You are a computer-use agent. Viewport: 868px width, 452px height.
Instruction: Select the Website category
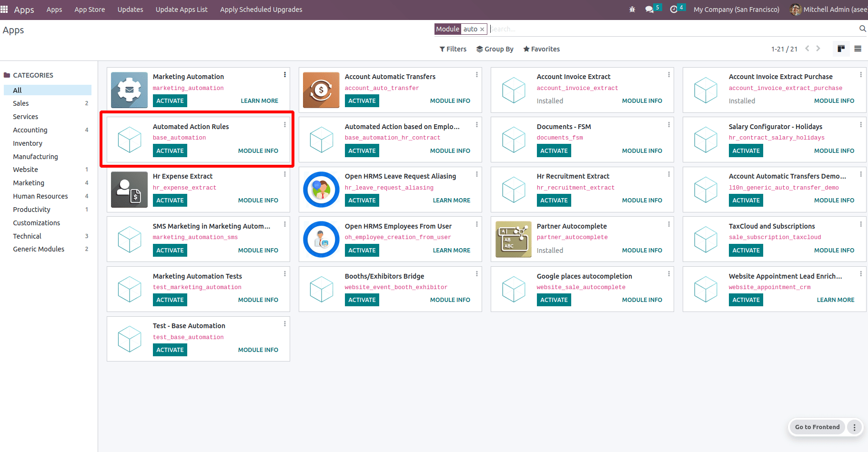pos(48,170)
